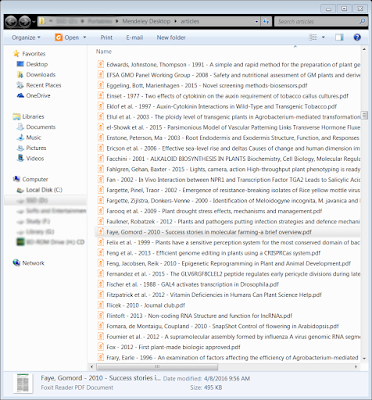Select PDF icon of Ericson et al. 2006

101,148
